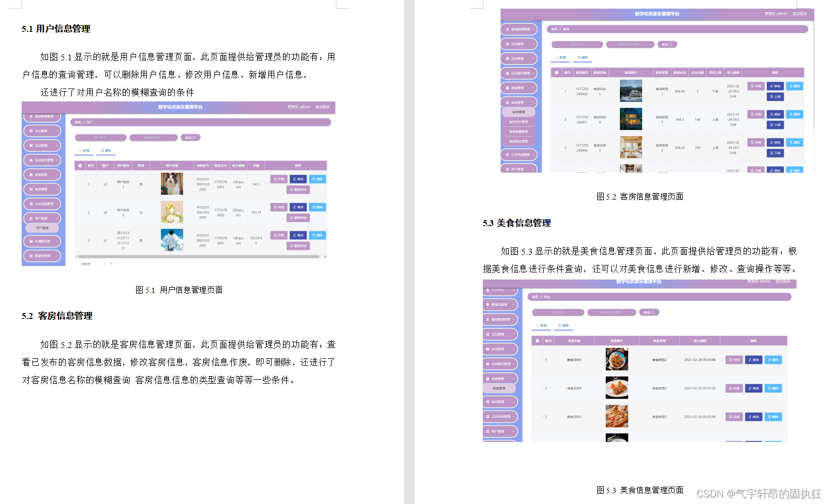830x504 pixels.
Task: Select highlighted 美食管理 submenu in food page sidebar
Action: [x=499, y=389]
